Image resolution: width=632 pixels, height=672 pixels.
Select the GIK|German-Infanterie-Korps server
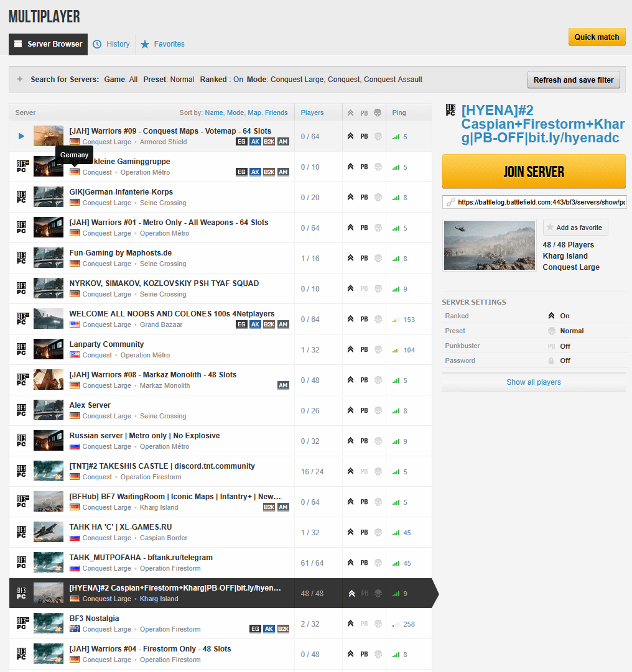click(220, 197)
